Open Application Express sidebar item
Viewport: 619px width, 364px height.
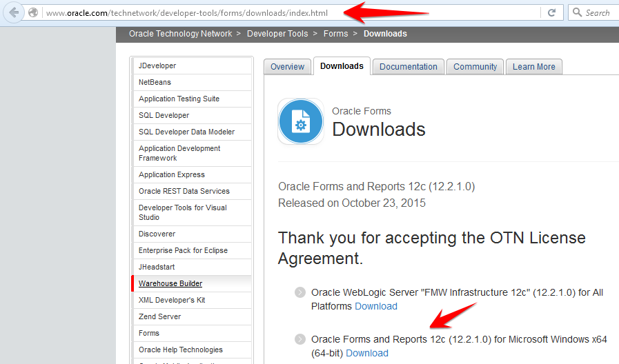pos(193,174)
